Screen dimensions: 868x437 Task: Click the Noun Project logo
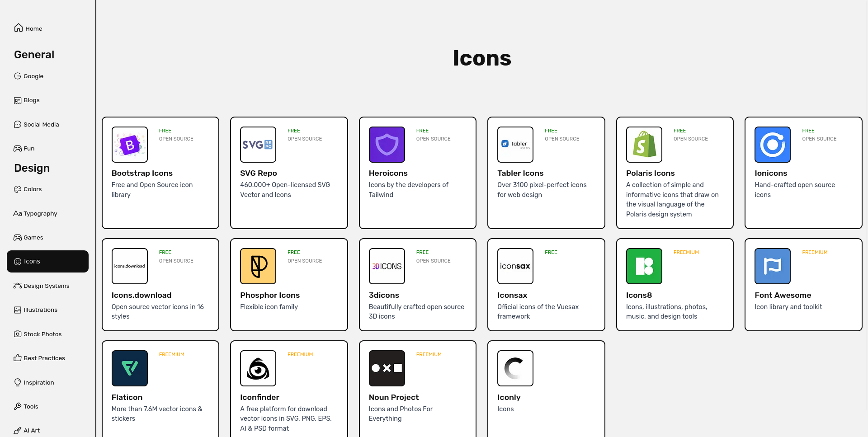(x=387, y=368)
